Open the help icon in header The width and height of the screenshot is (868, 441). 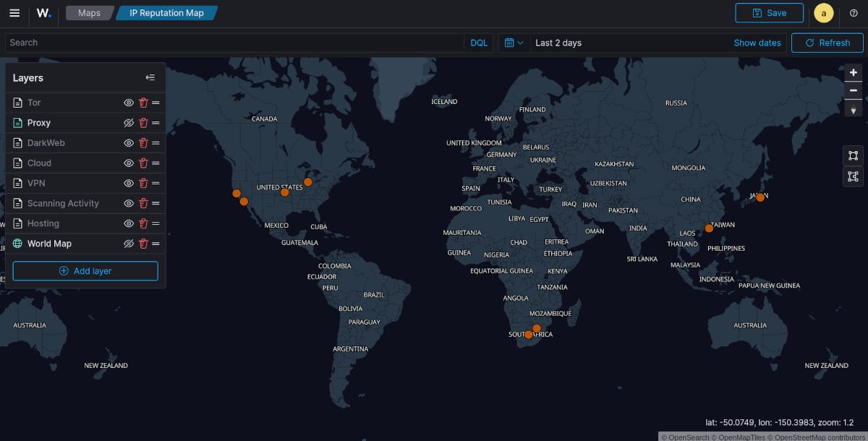pyautogui.click(x=854, y=13)
